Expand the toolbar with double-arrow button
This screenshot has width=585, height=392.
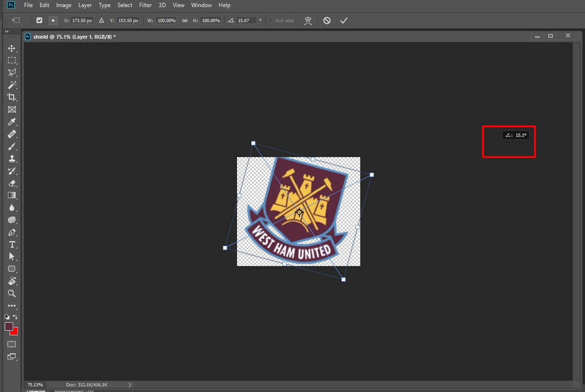point(7,32)
